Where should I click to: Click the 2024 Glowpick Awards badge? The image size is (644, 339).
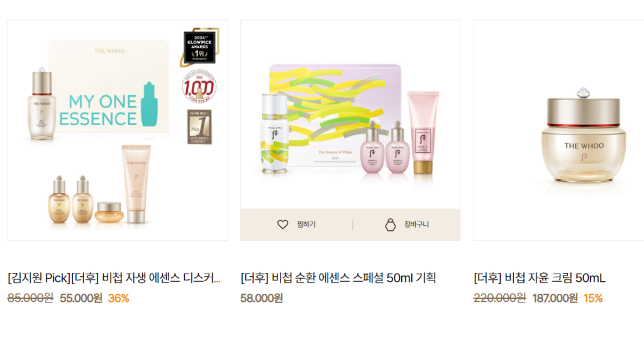[x=199, y=47]
